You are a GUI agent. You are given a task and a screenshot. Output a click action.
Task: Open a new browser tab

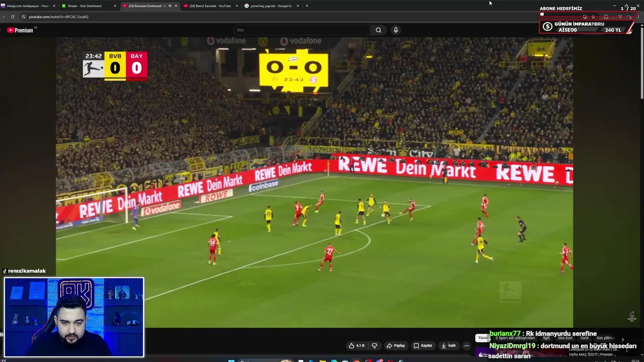(x=307, y=6)
